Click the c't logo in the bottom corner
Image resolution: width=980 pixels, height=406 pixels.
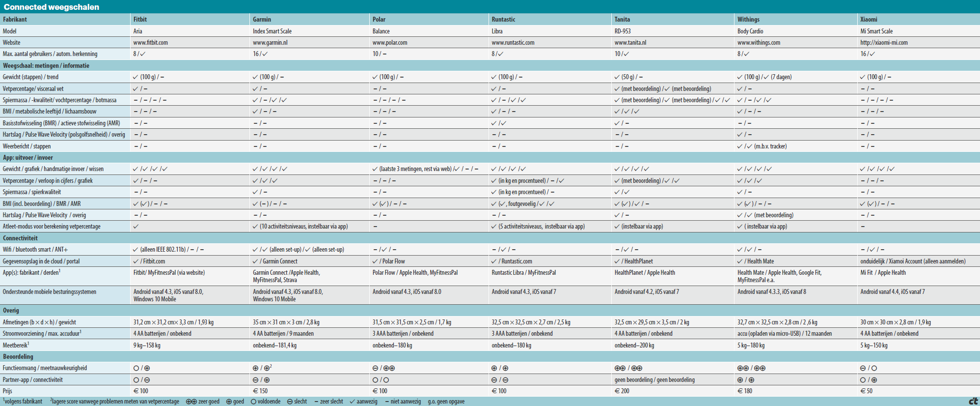point(973,401)
